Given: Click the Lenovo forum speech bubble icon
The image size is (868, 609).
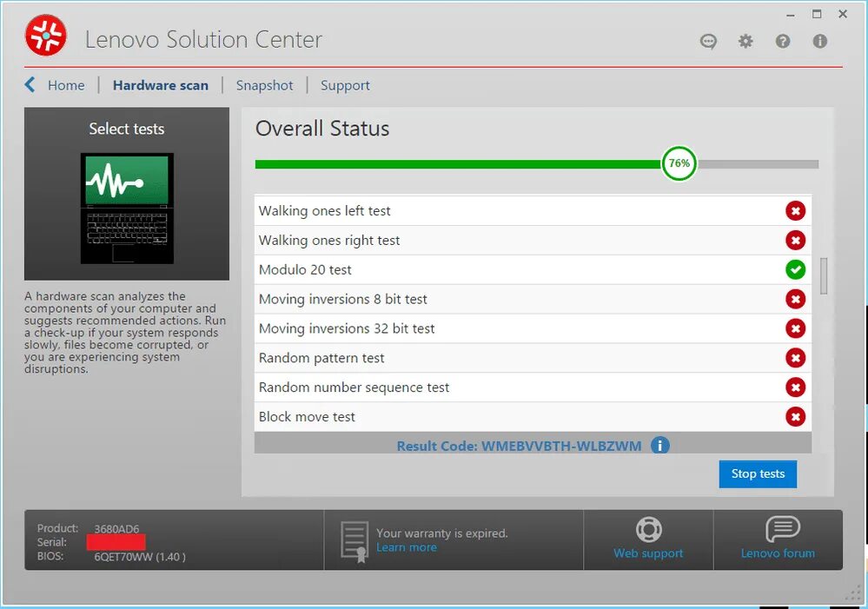Looking at the screenshot, I should (783, 529).
